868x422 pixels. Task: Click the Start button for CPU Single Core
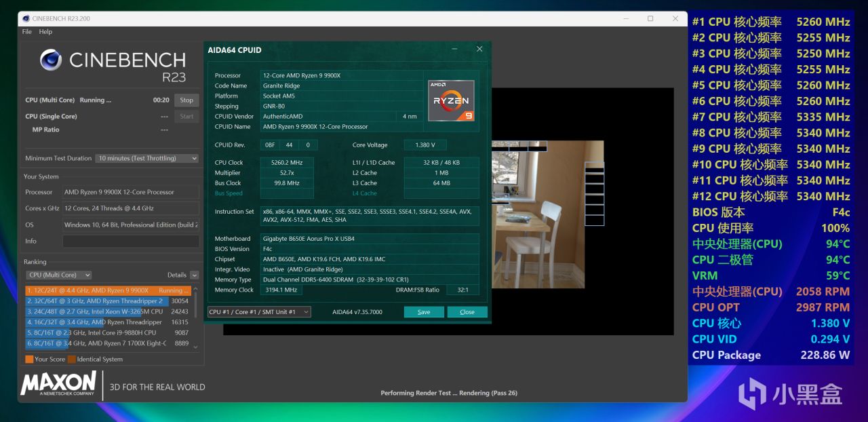click(186, 116)
